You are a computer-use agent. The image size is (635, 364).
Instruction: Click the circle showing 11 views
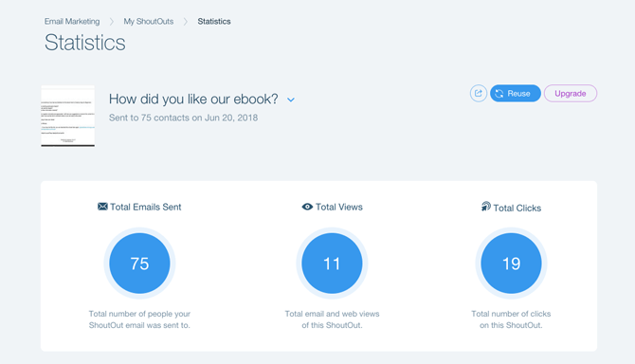point(332,264)
